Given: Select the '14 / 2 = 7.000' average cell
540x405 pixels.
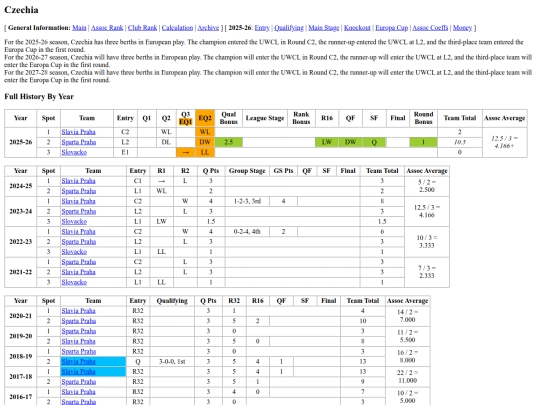Looking at the screenshot, I should [x=407, y=316].
